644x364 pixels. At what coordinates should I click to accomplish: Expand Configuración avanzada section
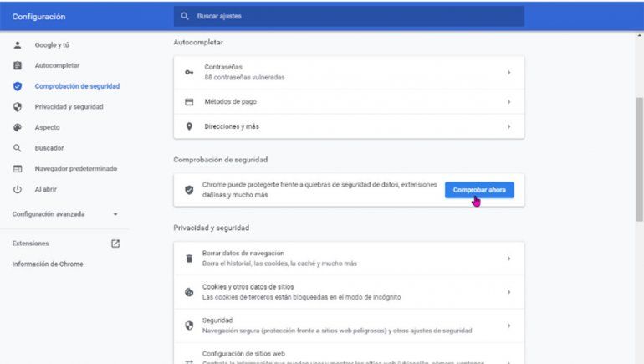115,214
